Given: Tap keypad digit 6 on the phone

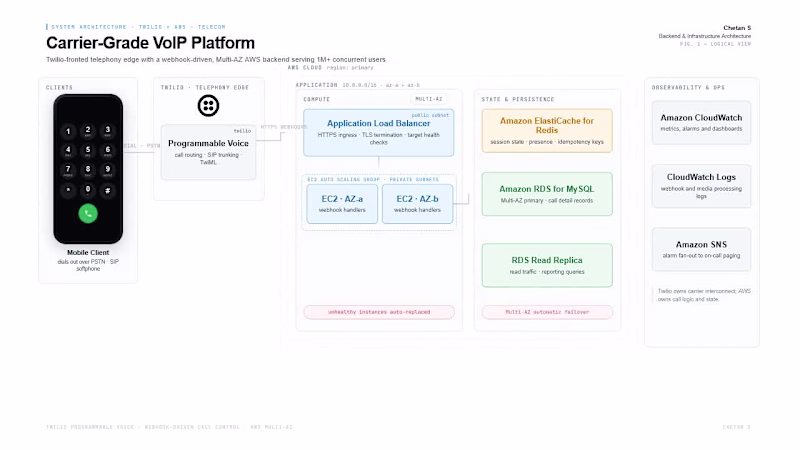Looking at the screenshot, I should pyautogui.click(x=108, y=151).
